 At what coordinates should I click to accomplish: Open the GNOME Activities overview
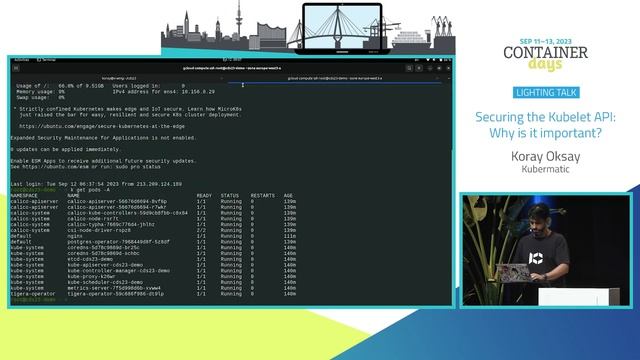tap(22, 60)
